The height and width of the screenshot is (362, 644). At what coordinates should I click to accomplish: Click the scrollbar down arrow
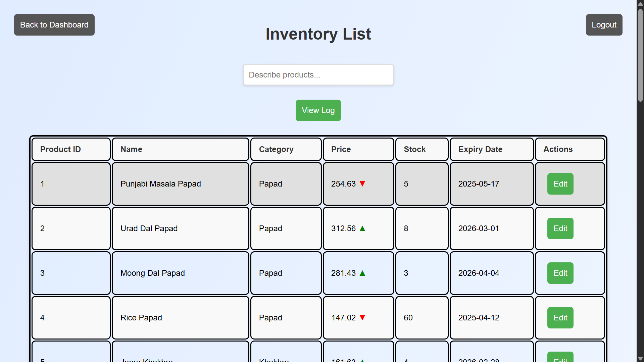(640, 359)
